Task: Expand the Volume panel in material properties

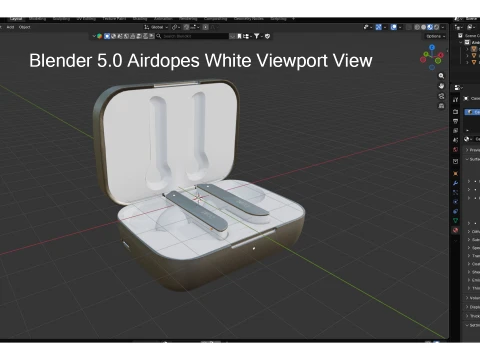Action: 472,298
